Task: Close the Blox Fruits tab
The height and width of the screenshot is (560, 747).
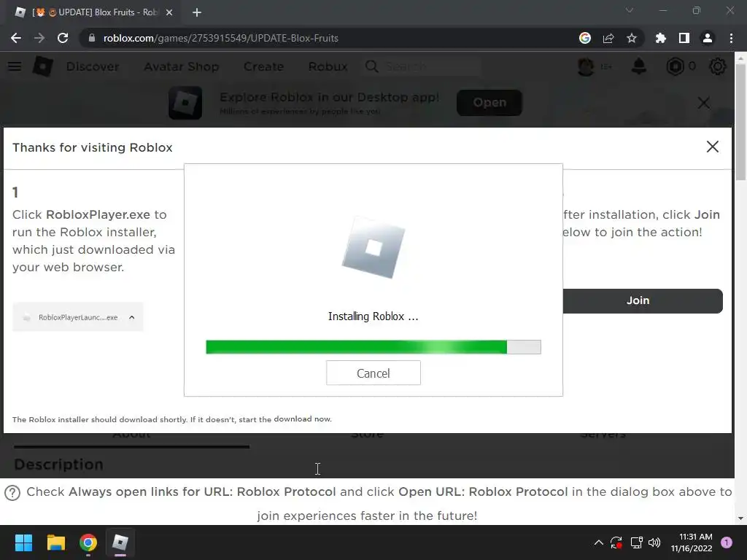Action: point(169,12)
